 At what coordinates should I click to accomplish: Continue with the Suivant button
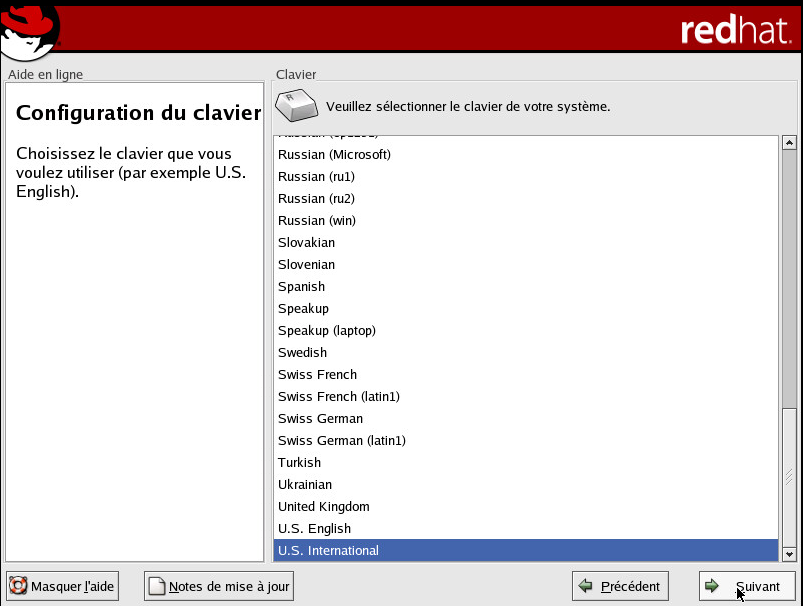coord(747,586)
